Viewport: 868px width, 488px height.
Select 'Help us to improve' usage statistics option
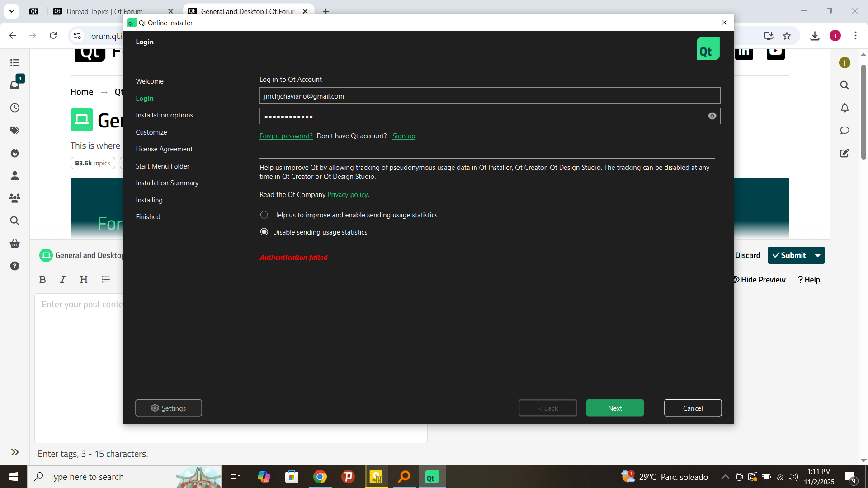click(x=264, y=215)
